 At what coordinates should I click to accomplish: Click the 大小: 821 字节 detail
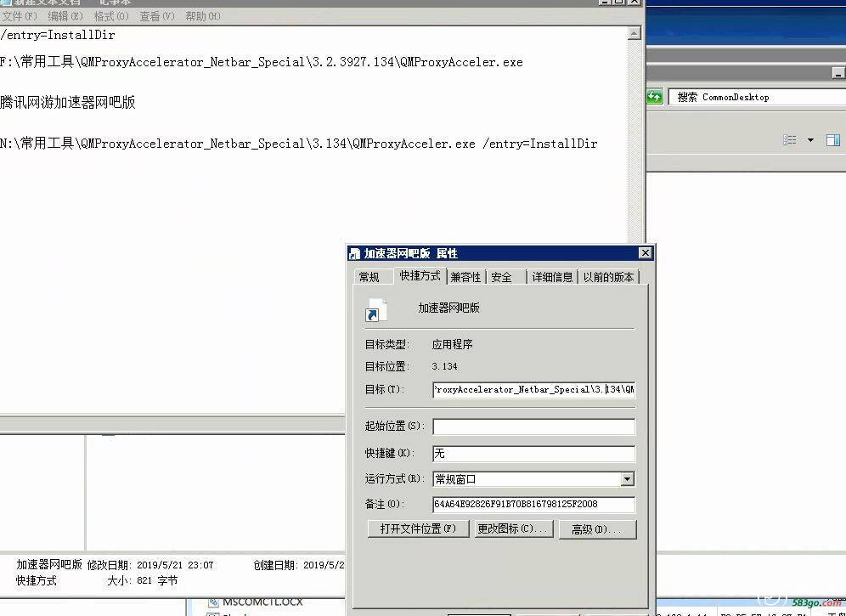142,581
